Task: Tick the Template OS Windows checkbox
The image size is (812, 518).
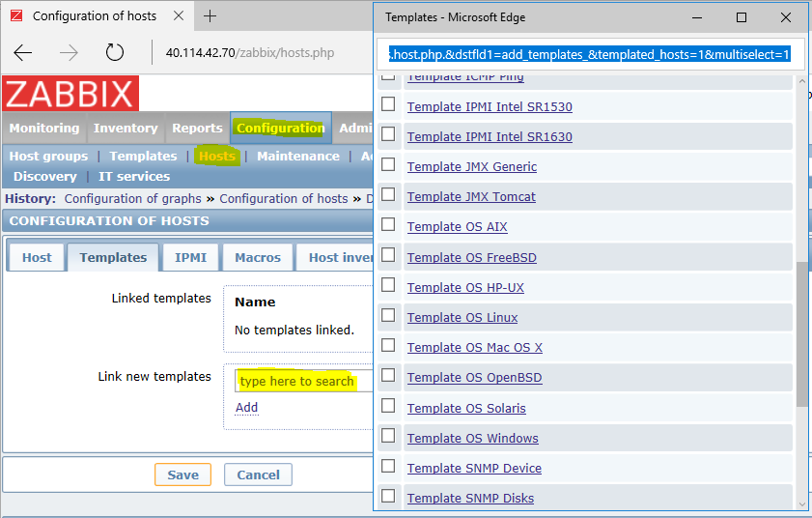Action: [x=388, y=436]
